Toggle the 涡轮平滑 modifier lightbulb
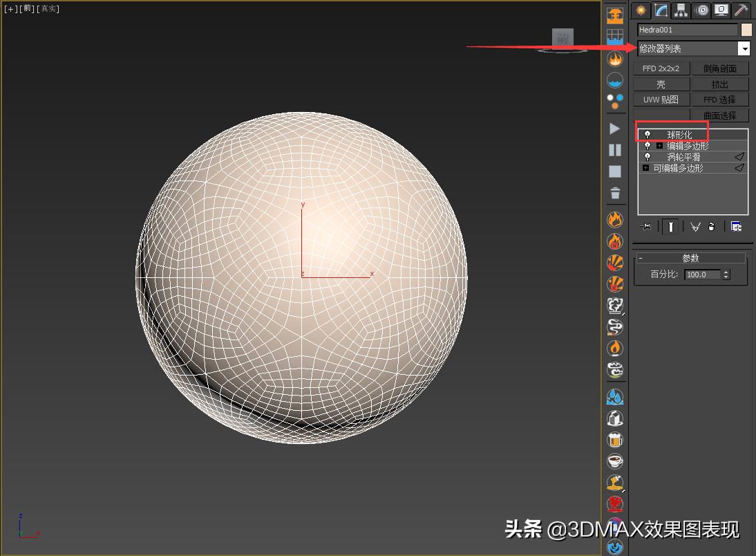Screen dimensions: 756x556 click(648, 157)
